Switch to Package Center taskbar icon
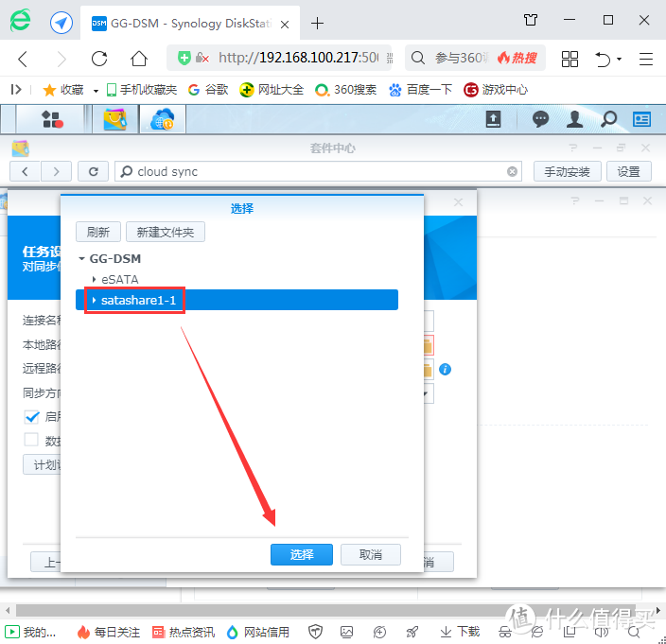 tap(115, 119)
